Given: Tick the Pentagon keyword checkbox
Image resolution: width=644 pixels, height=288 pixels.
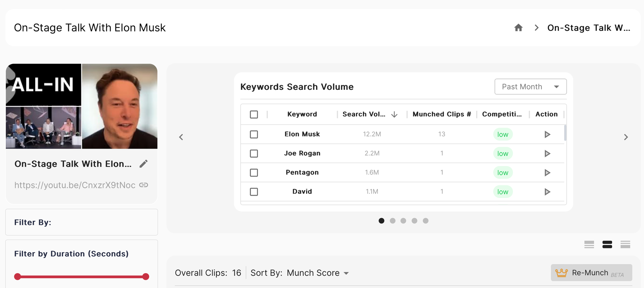Looking at the screenshot, I should coord(254,172).
